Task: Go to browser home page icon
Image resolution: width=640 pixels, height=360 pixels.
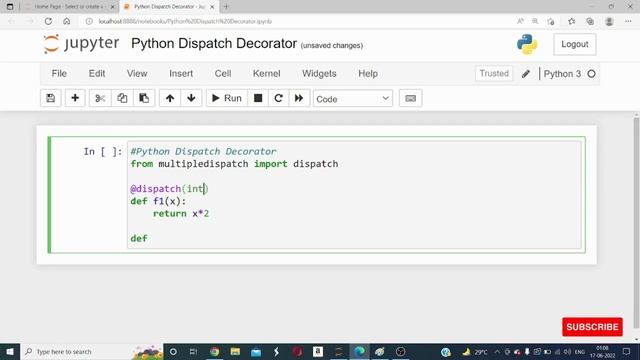Action: click(67, 21)
